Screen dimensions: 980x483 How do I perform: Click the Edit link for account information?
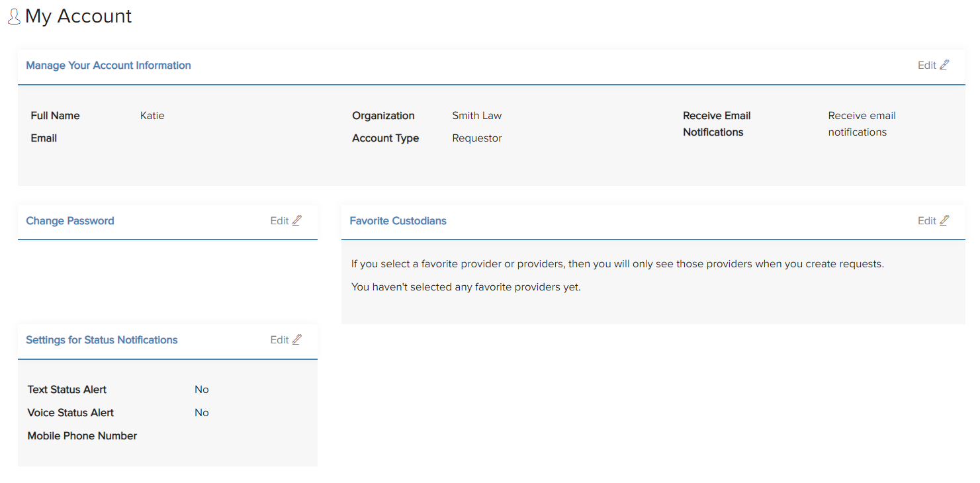926,65
